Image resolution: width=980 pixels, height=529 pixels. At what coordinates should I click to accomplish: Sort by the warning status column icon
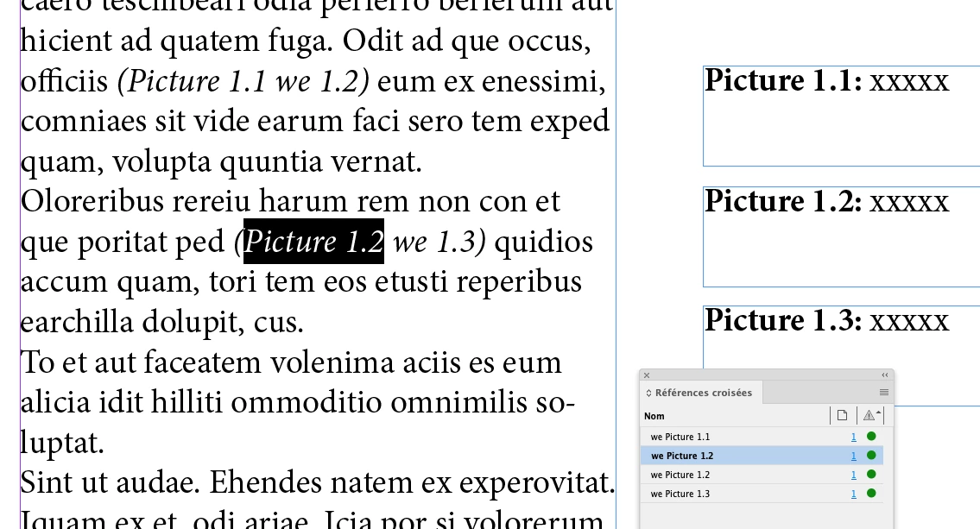pos(871,415)
